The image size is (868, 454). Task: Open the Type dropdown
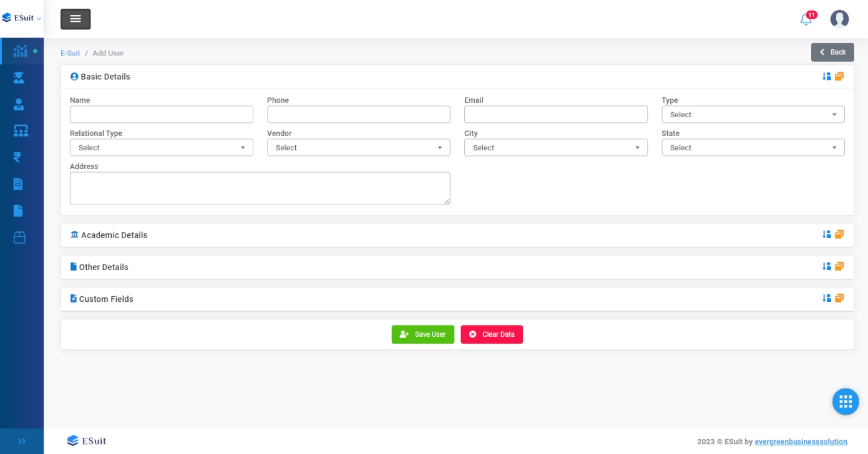[x=753, y=115]
